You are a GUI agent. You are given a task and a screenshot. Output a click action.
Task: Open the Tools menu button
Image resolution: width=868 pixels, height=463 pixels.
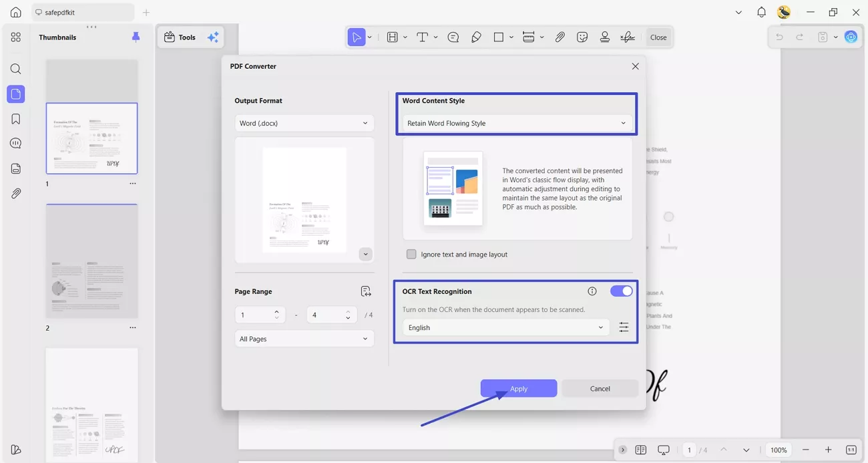(180, 37)
